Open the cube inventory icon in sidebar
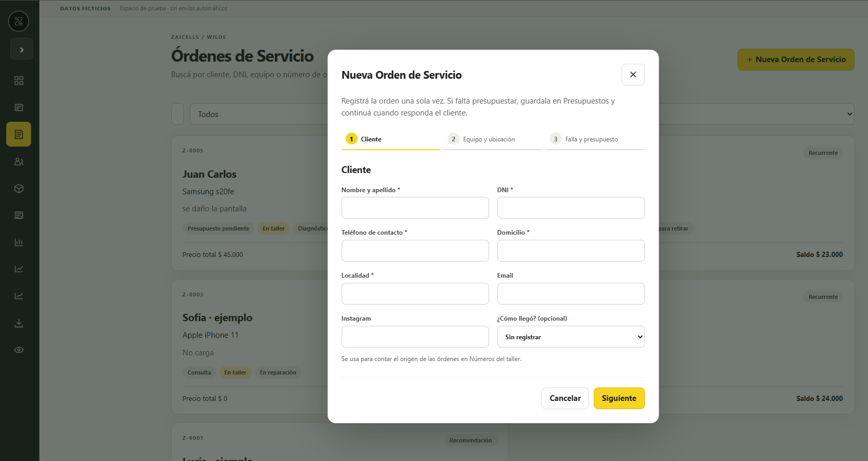 [x=19, y=189]
